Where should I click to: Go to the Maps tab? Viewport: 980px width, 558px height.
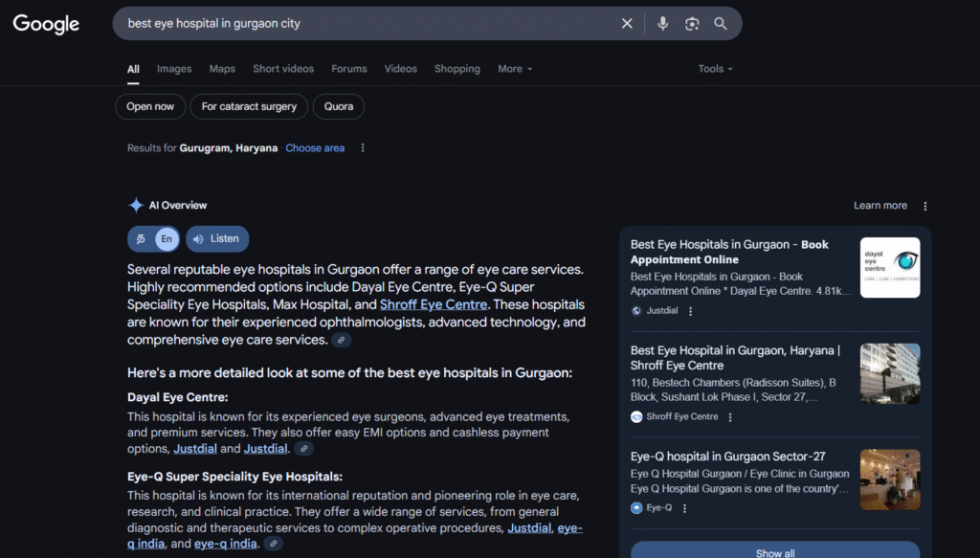222,69
